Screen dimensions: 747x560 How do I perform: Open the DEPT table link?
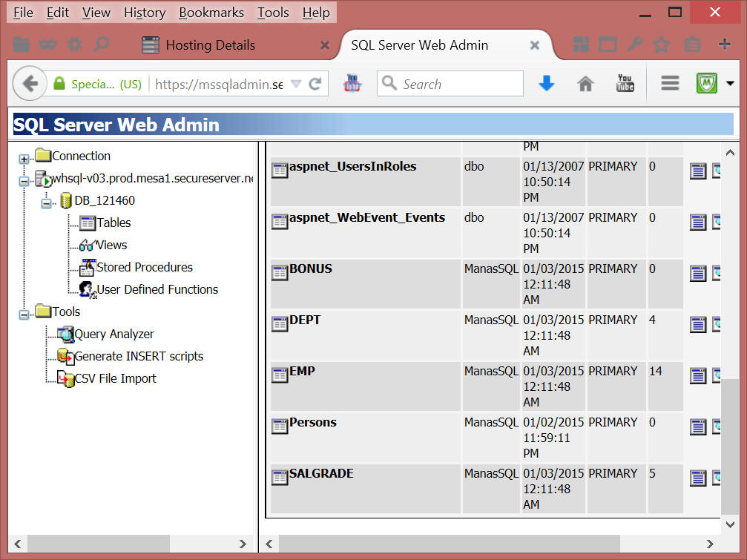(x=305, y=320)
